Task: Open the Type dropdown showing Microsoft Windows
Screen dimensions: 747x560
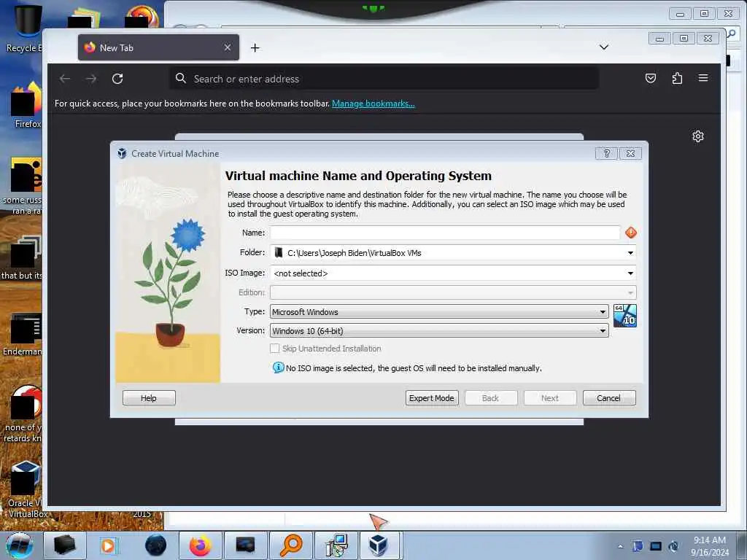Action: point(439,311)
